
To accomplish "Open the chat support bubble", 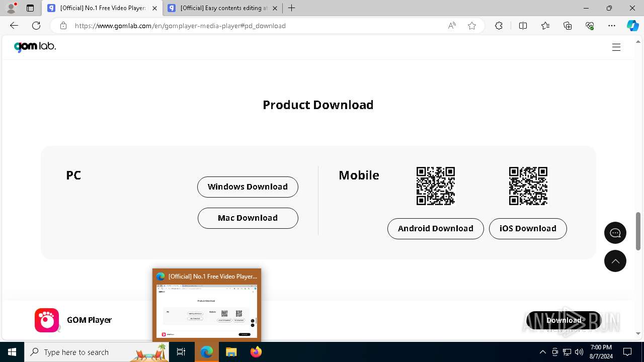I will coord(615,233).
